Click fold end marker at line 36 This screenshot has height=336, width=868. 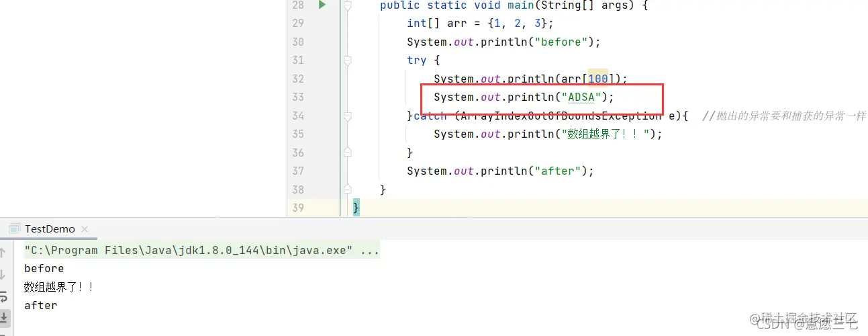point(347,153)
